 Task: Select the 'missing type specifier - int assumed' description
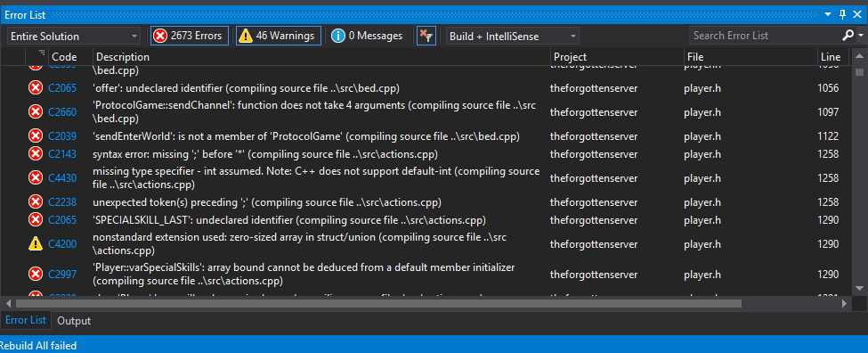[x=316, y=178]
